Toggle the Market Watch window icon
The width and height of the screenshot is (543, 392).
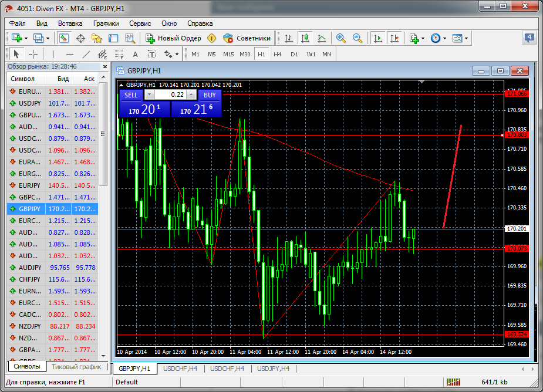64,38
